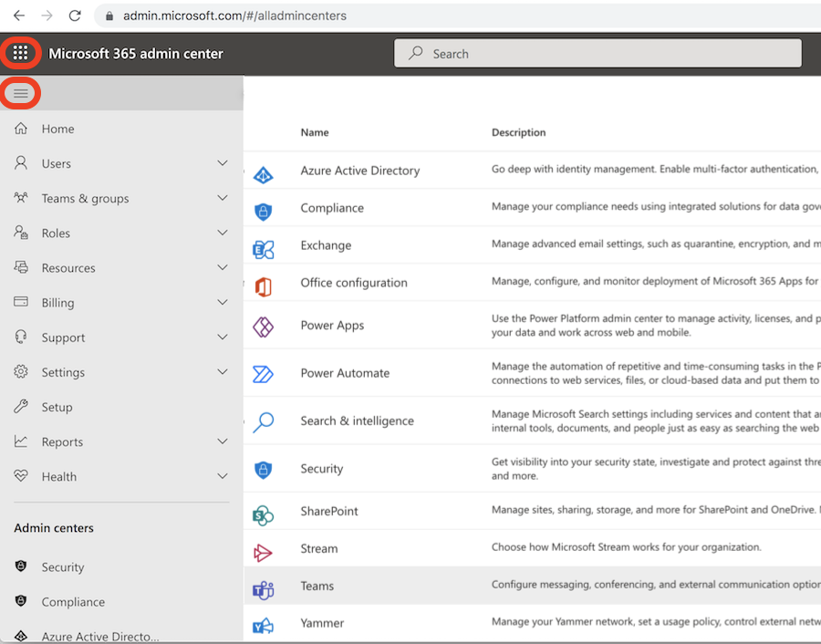This screenshot has width=821, height=644.
Task: Select the Stream admin center icon
Action: click(264, 551)
